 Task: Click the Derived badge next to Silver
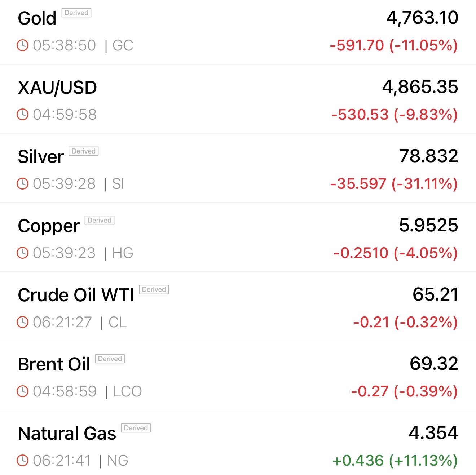click(83, 151)
